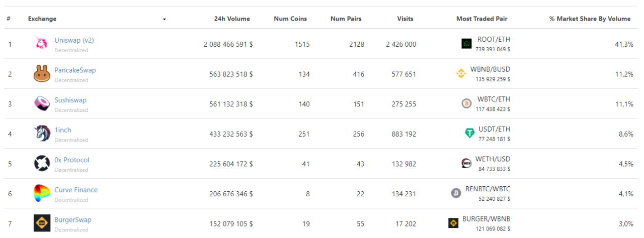Click the BNB icon beside WBNB/BUSD
This screenshot has width=644, height=238.
pyautogui.click(x=461, y=74)
